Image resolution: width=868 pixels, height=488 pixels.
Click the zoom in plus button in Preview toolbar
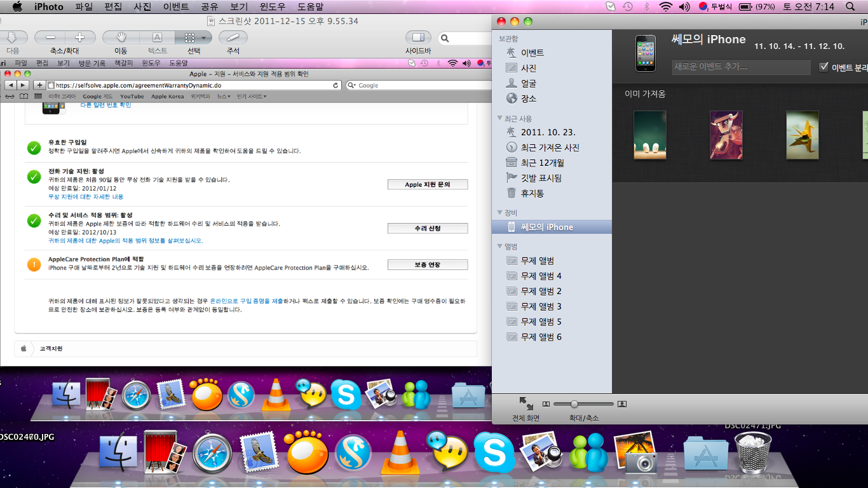80,37
